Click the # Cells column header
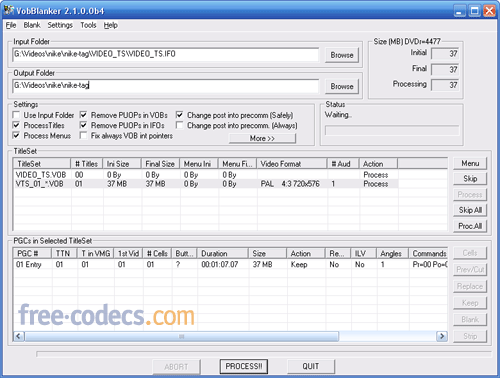Screen dimensions: 500x378 pyautogui.click(x=157, y=253)
